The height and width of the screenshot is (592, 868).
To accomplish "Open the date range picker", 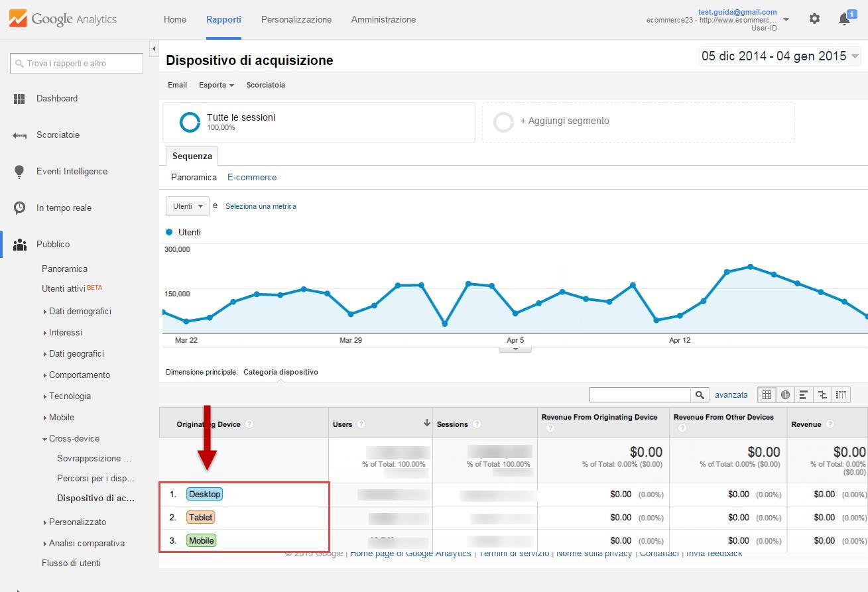I will tap(780, 56).
